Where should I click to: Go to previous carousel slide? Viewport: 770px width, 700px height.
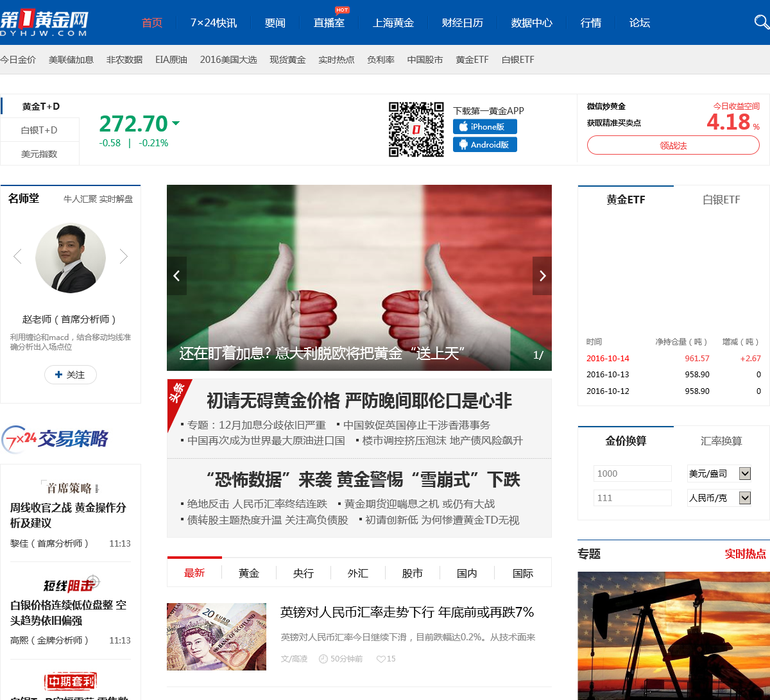[x=176, y=276]
